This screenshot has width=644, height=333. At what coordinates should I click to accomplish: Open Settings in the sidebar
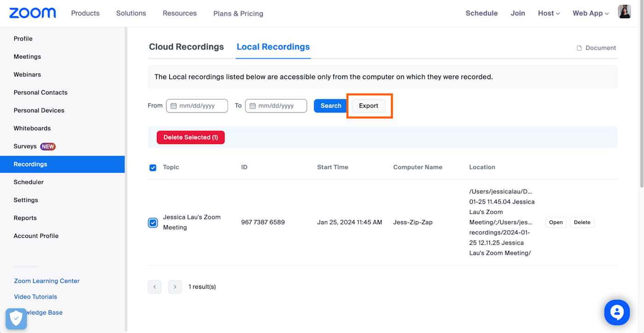coord(26,200)
